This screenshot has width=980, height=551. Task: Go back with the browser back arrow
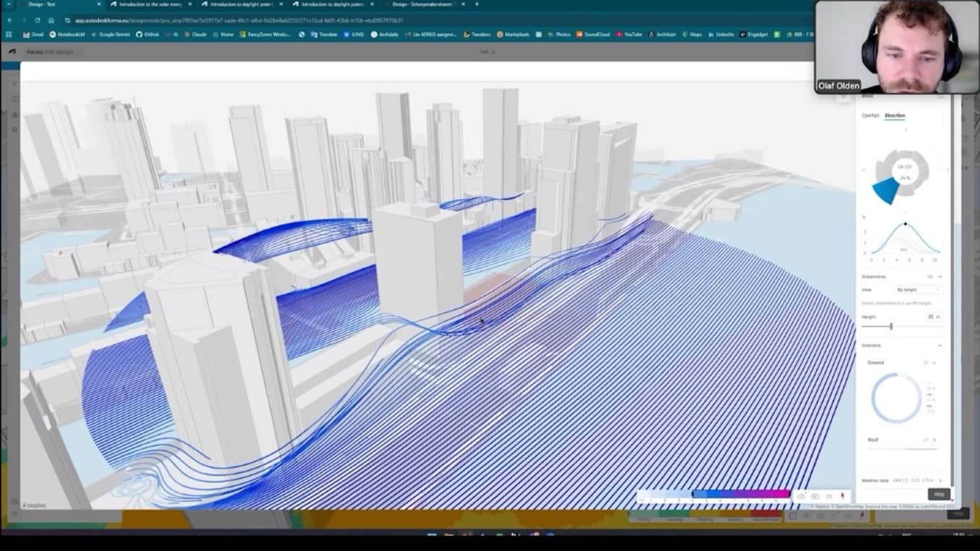(10, 20)
